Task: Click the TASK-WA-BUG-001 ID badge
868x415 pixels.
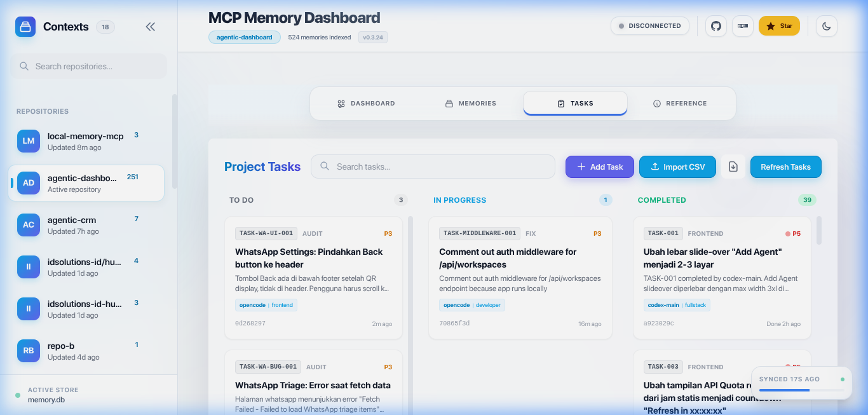Action: [x=268, y=367]
